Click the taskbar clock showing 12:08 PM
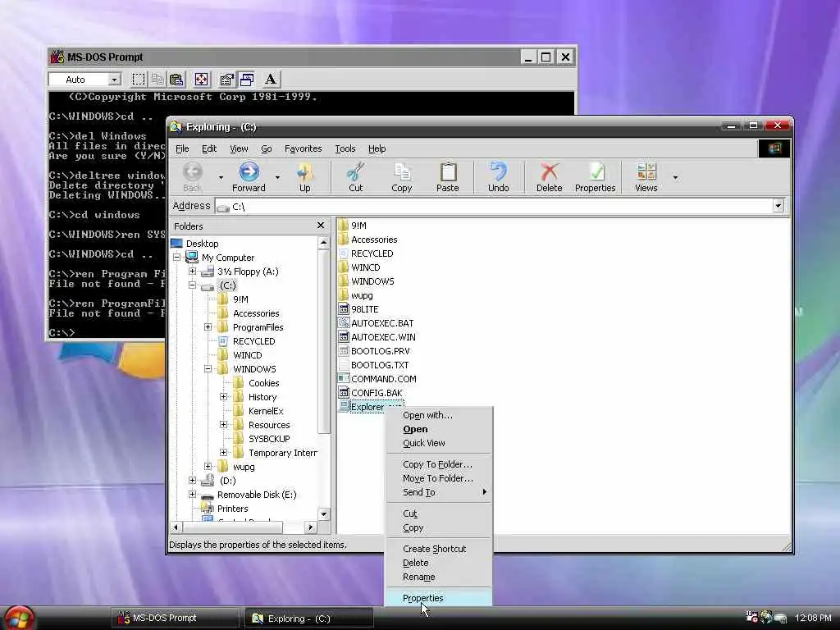Image resolution: width=840 pixels, height=630 pixels. pos(813,619)
